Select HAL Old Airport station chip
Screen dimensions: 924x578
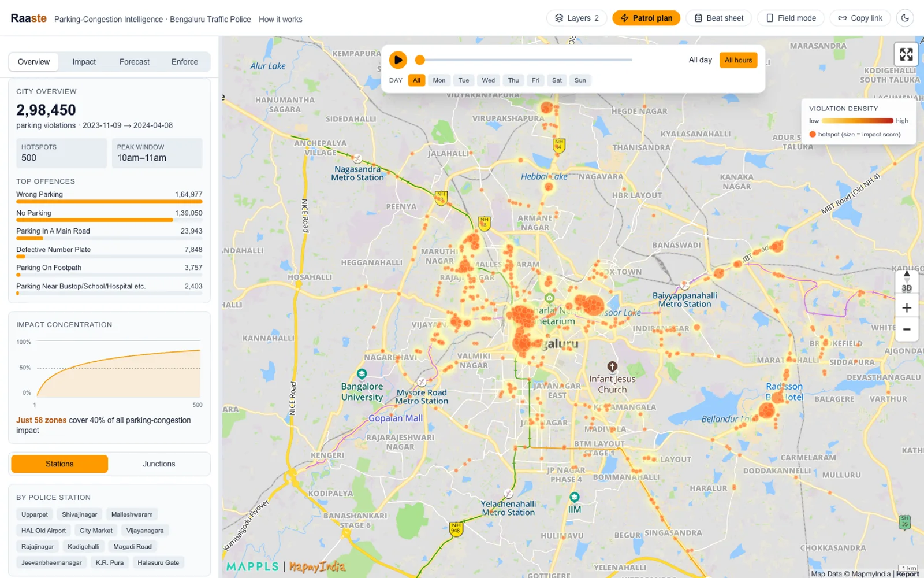(43, 531)
